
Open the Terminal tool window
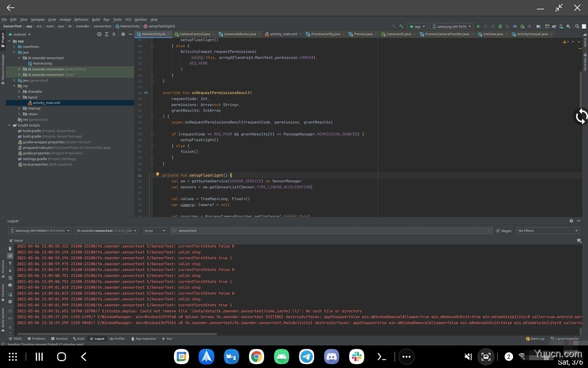[x=59, y=339]
